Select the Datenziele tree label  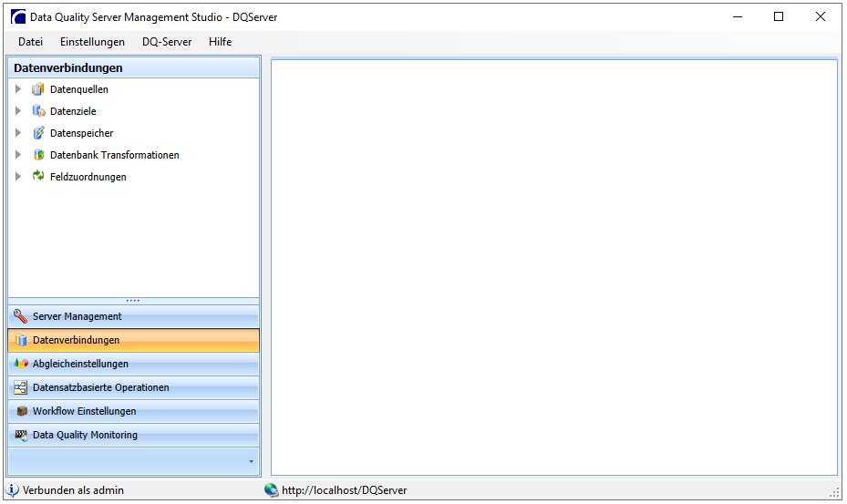[x=73, y=111]
